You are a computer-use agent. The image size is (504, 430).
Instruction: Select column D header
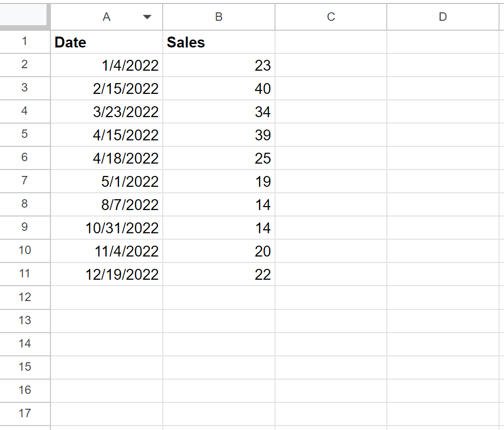(x=443, y=17)
